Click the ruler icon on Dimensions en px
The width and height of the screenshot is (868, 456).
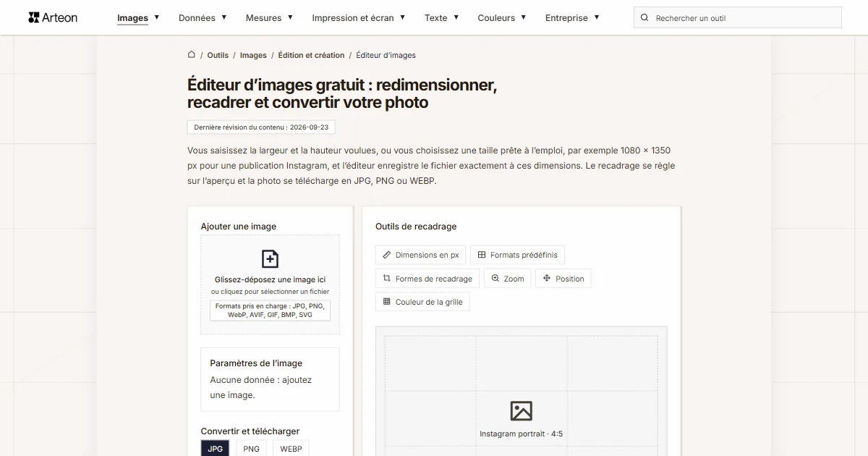click(387, 255)
